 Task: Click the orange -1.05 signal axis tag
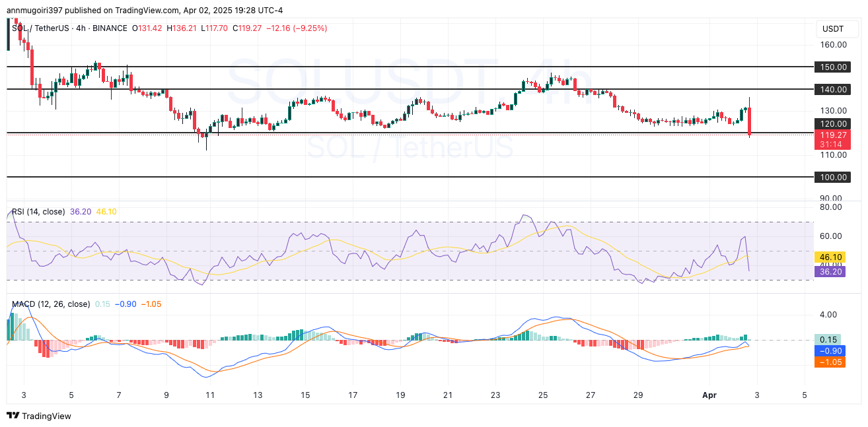point(830,362)
